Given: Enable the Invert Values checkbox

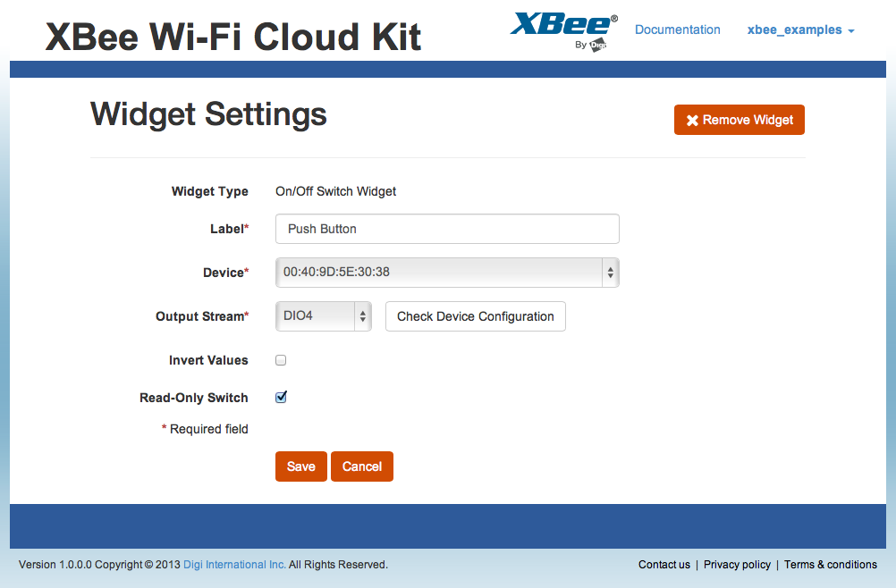Looking at the screenshot, I should click(281, 360).
